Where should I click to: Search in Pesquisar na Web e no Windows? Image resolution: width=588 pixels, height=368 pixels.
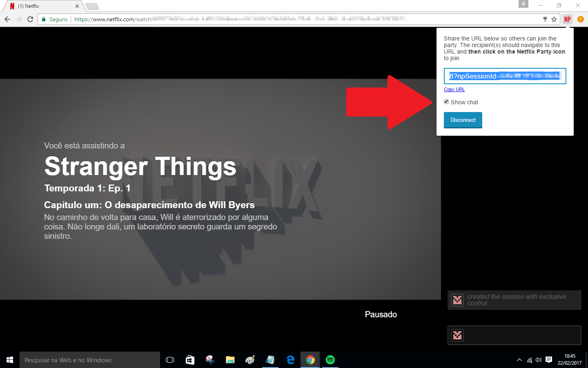click(x=90, y=360)
